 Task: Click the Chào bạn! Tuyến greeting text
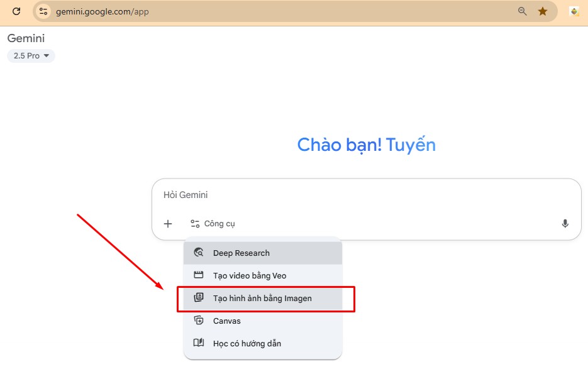coord(367,145)
